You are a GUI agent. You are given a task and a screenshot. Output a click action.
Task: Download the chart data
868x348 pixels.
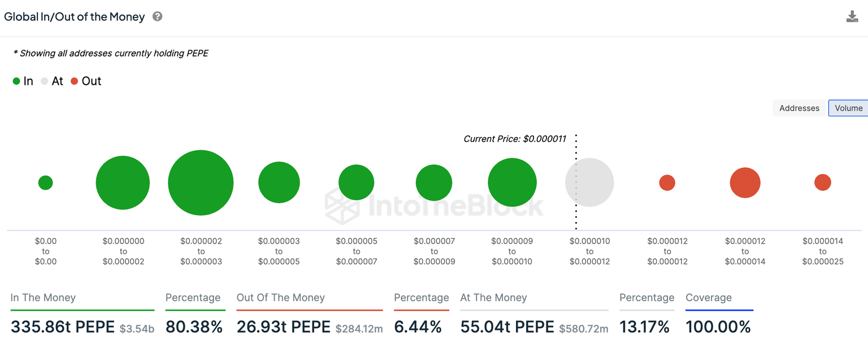click(852, 17)
